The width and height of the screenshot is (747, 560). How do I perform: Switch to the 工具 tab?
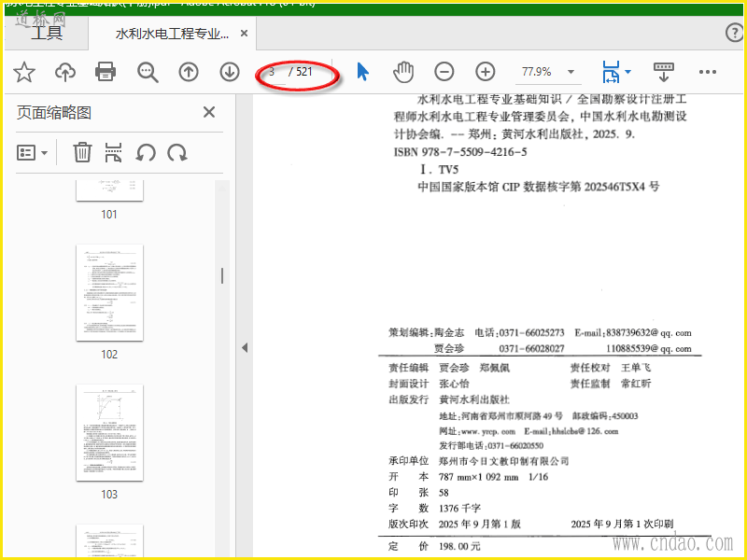tap(46, 33)
